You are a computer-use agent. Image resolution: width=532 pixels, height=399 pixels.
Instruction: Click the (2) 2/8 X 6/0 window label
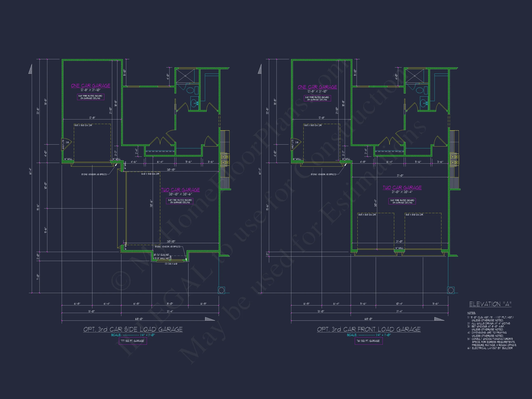[x=171, y=264]
